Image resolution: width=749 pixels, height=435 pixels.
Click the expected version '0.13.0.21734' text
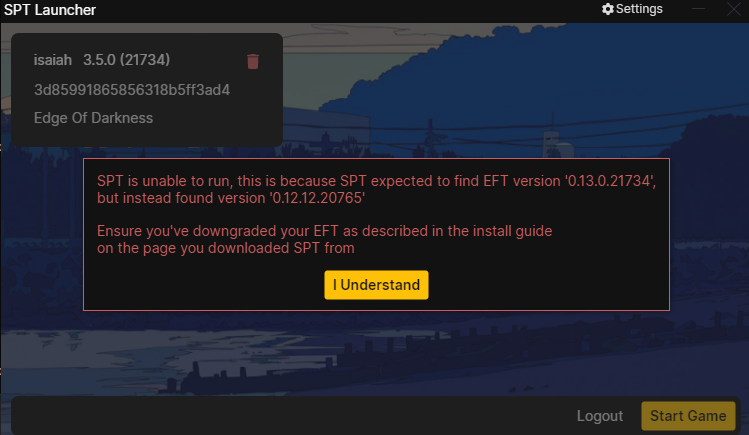click(x=610, y=181)
